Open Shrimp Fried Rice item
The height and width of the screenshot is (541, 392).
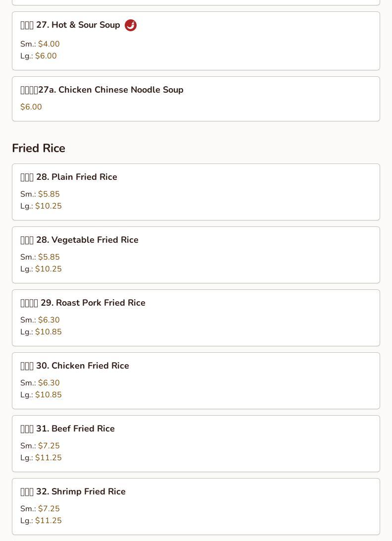coord(196,506)
